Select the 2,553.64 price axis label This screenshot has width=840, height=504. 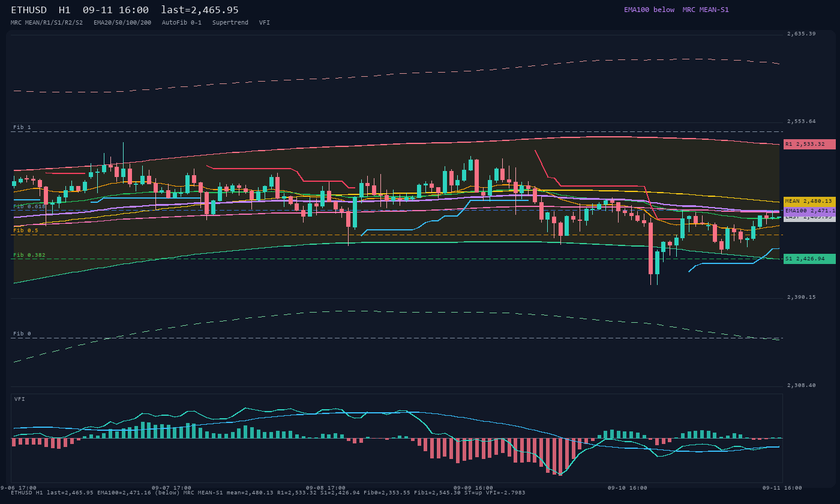click(802, 121)
